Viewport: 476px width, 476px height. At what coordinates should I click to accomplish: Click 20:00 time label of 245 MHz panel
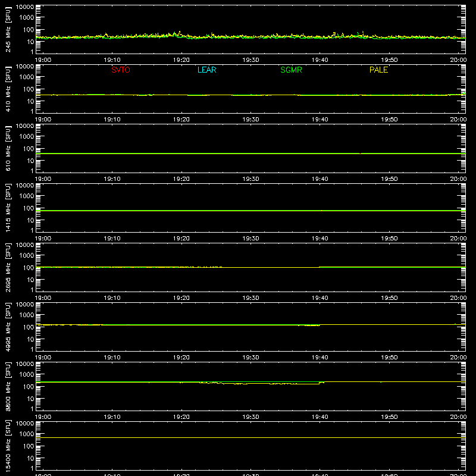pyautogui.click(x=458, y=60)
